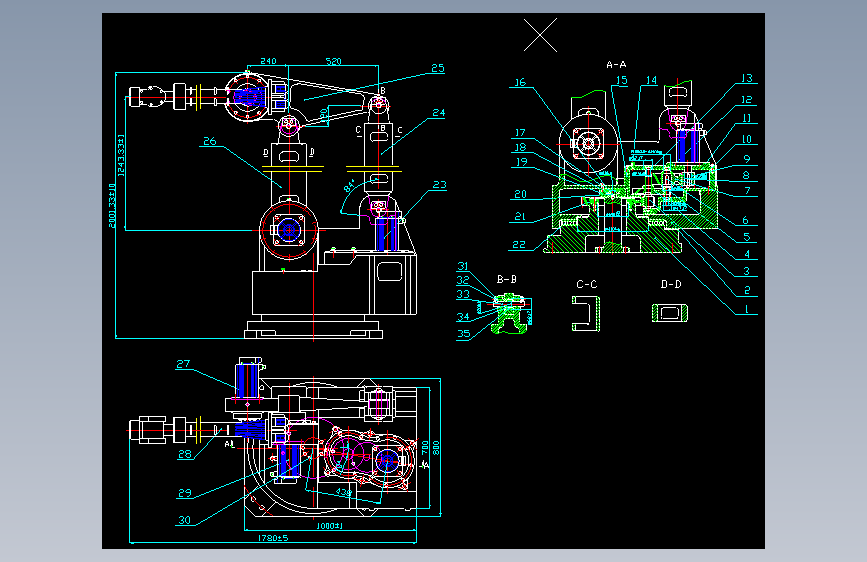Click the 520 dimension text

333,61
